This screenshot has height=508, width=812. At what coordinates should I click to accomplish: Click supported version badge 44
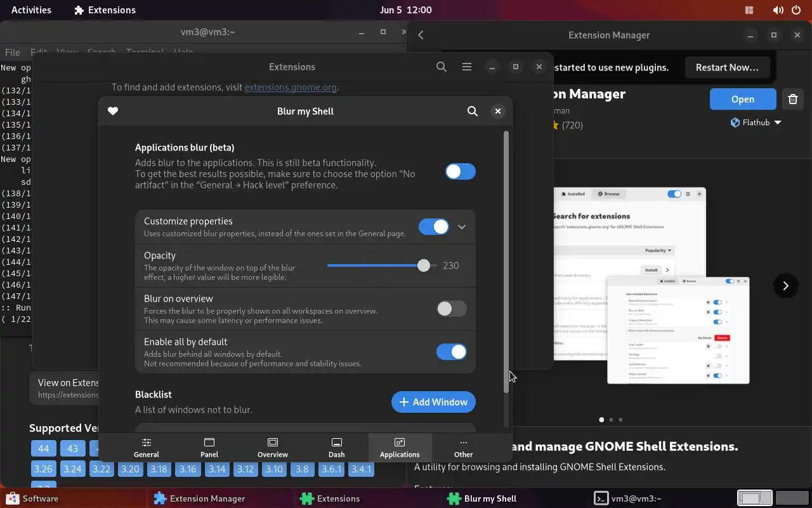click(x=44, y=449)
